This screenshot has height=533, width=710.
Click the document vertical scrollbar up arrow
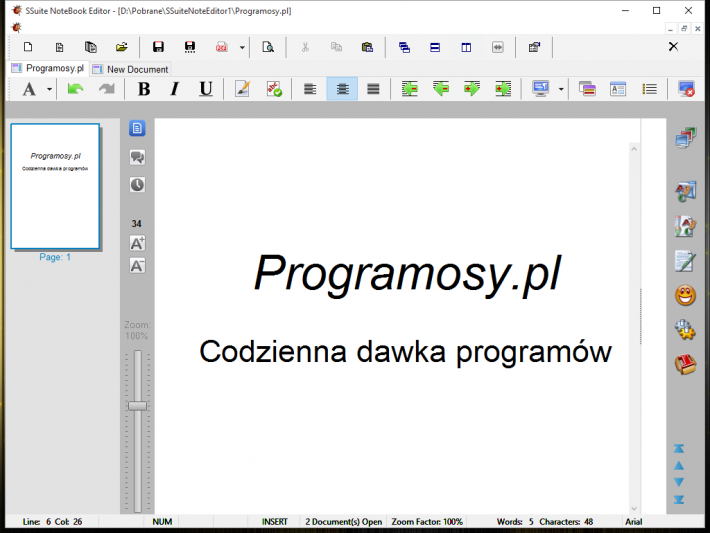634,149
